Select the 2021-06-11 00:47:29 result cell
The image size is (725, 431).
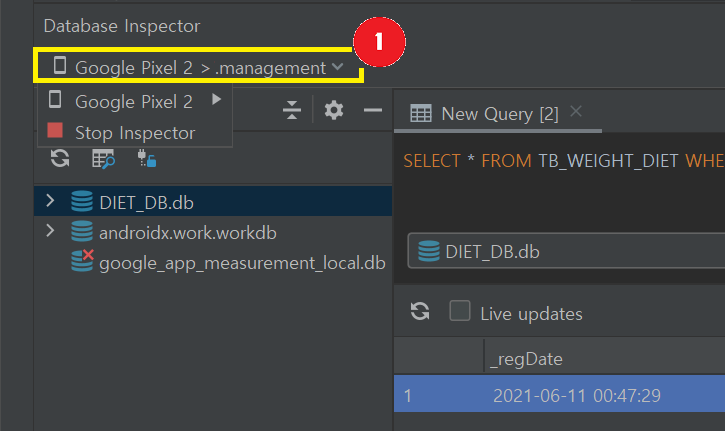(576, 395)
